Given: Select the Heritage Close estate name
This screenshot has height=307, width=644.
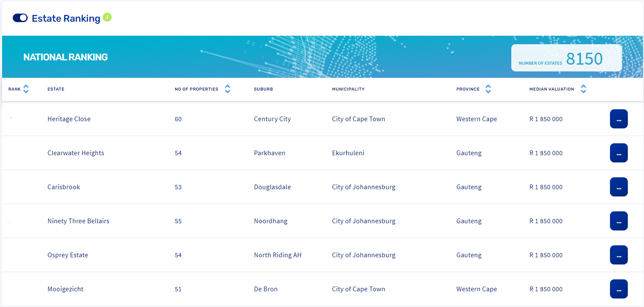Looking at the screenshot, I should click(x=69, y=119).
